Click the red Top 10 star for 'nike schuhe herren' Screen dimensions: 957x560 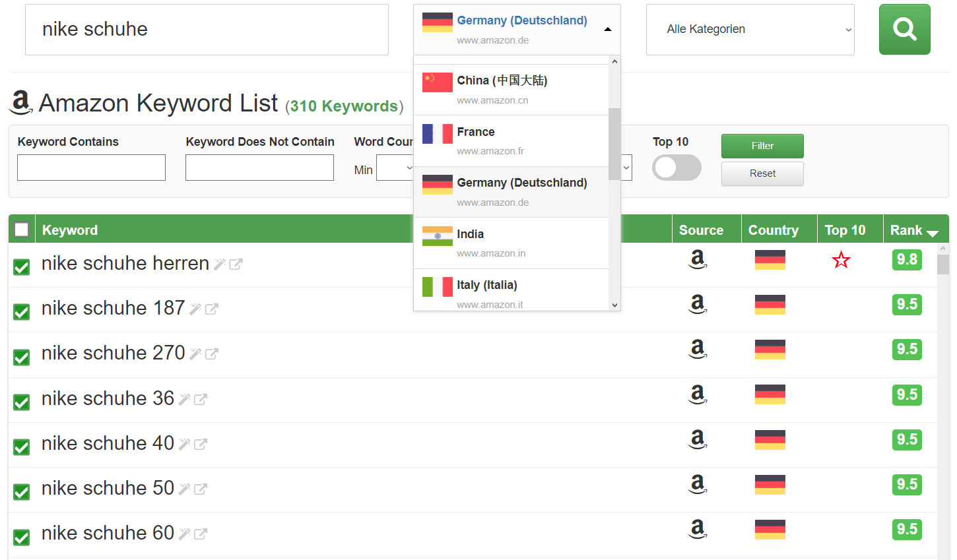pos(841,260)
